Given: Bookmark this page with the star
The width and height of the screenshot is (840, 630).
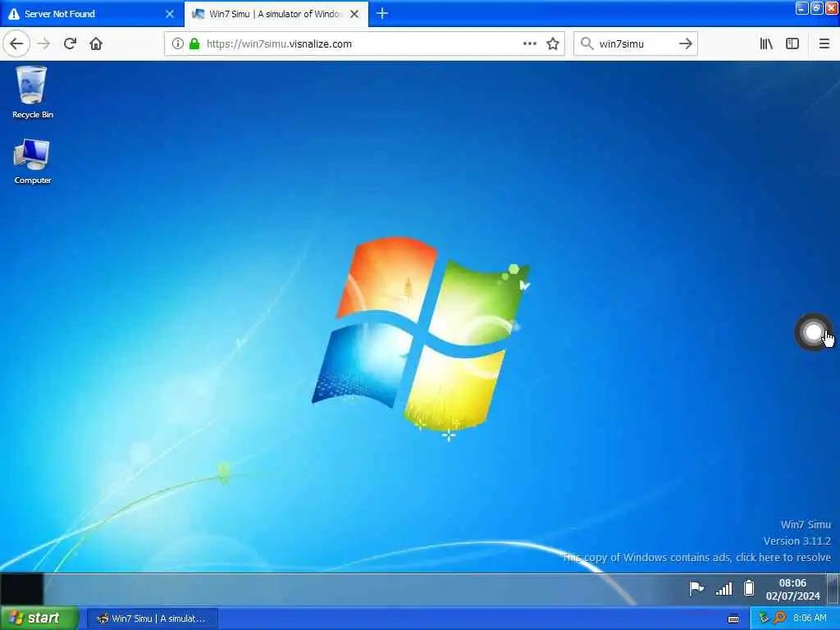Looking at the screenshot, I should pos(553,44).
